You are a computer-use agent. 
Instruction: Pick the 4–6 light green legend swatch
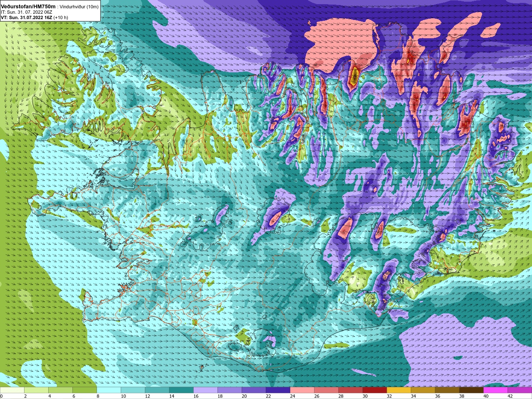click(x=60, y=390)
